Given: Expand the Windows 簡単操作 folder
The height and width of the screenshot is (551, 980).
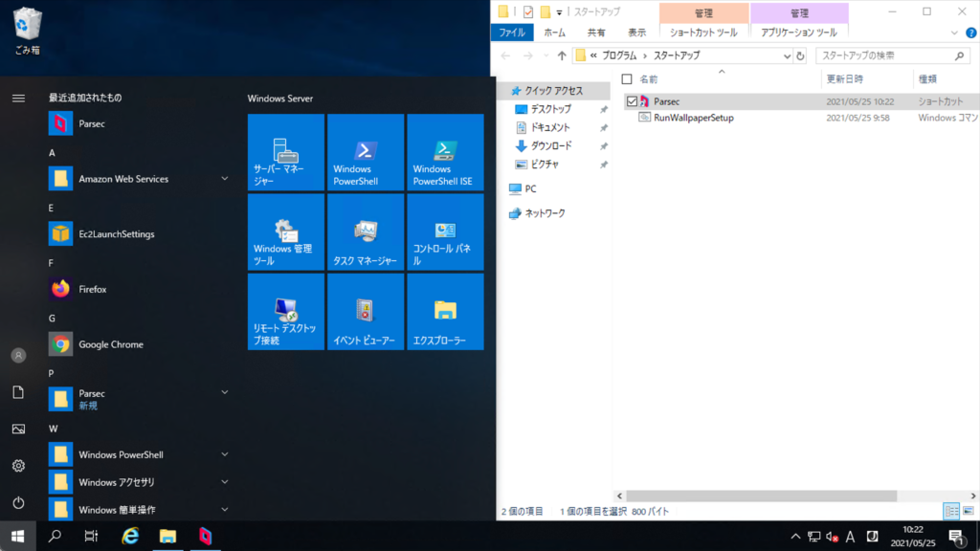Looking at the screenshot, I should point(224,510).
